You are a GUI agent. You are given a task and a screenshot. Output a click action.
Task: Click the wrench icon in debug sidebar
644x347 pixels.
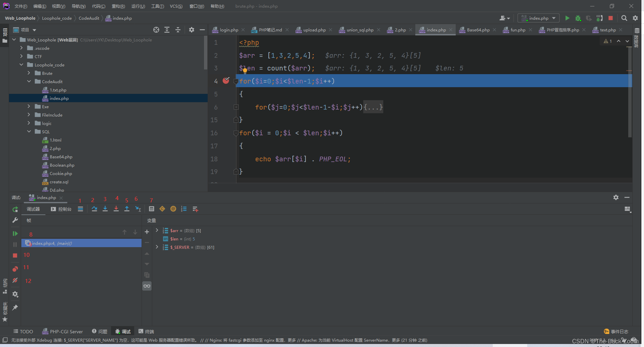click(15, 220)
